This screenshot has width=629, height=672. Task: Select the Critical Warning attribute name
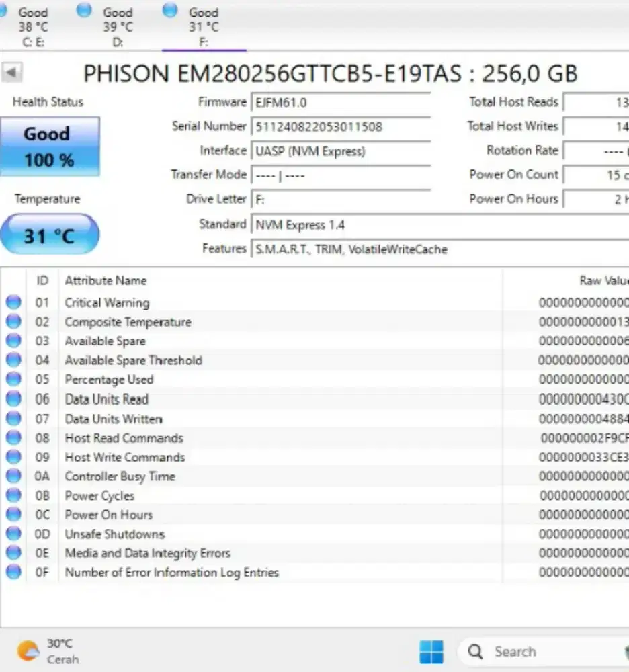point(107,303)
